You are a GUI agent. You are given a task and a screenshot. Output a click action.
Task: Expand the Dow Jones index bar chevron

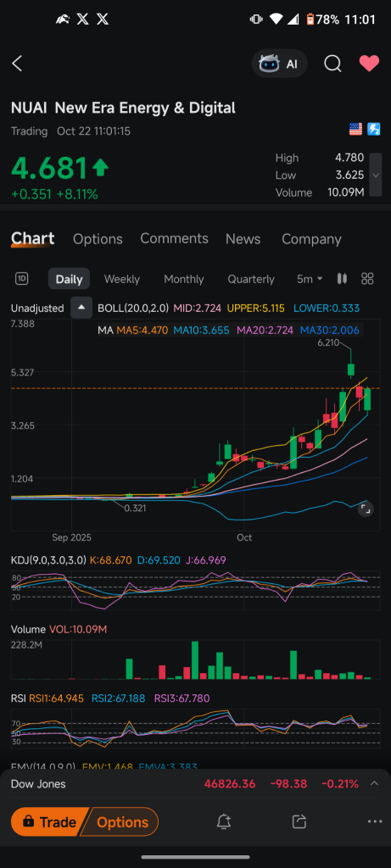[374, 783]
